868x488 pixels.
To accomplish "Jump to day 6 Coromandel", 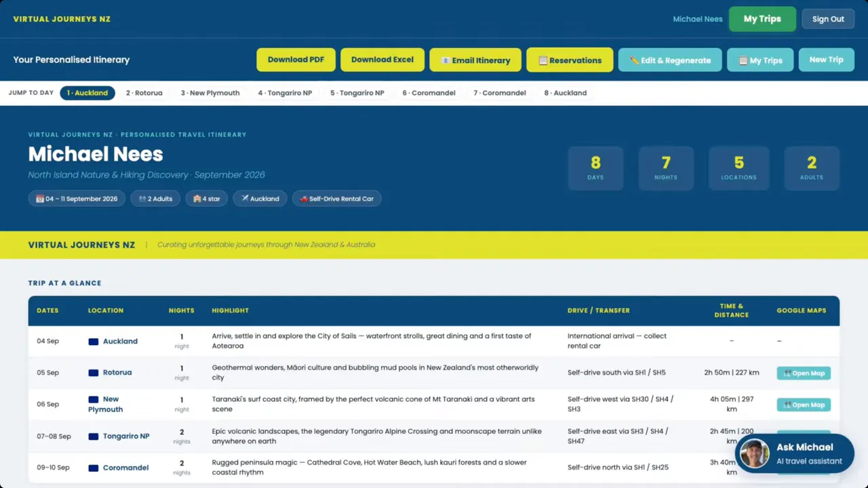I will (x=429, y=93).
